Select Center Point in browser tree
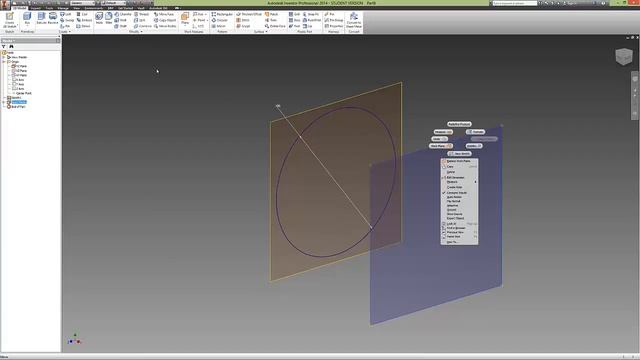 click(23, 93)
